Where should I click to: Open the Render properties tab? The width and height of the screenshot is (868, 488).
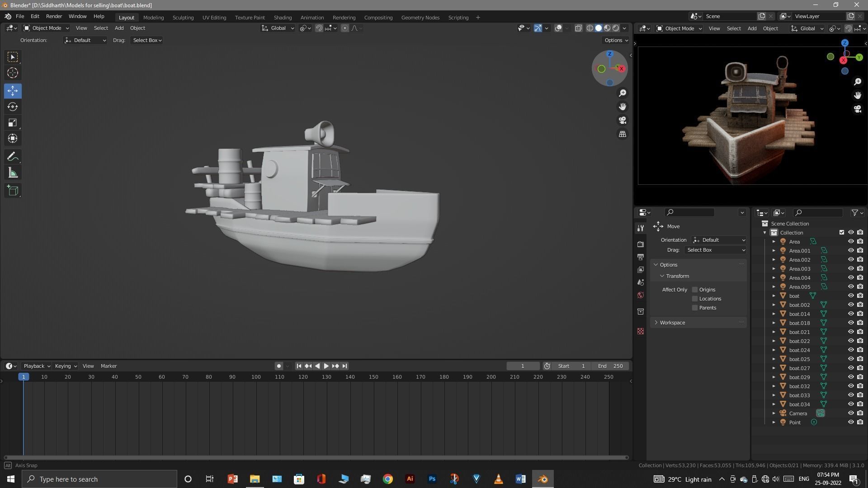[640, 244]
